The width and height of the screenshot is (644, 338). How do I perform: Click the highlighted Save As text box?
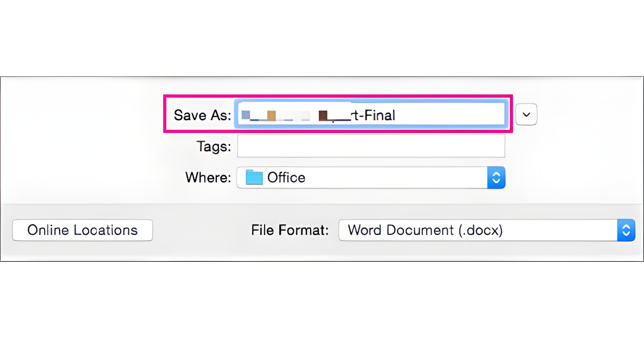point(370,114)
